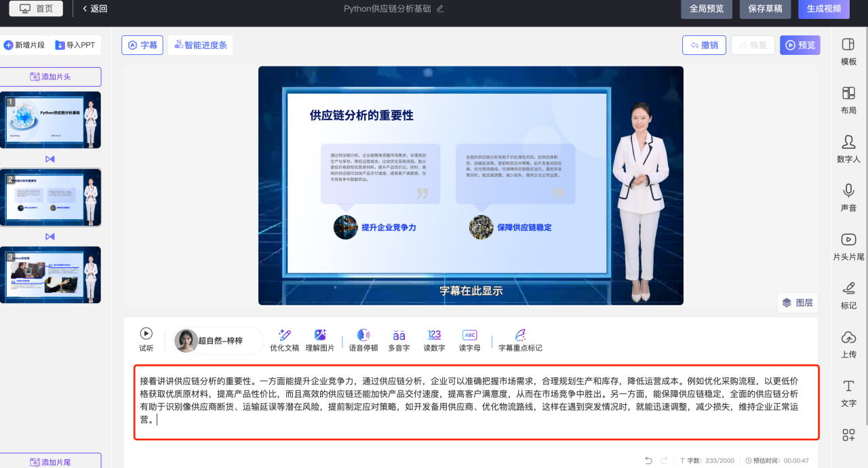Select the third slide thumbnail
Viewport: 868px width, 468px height.
51,275
